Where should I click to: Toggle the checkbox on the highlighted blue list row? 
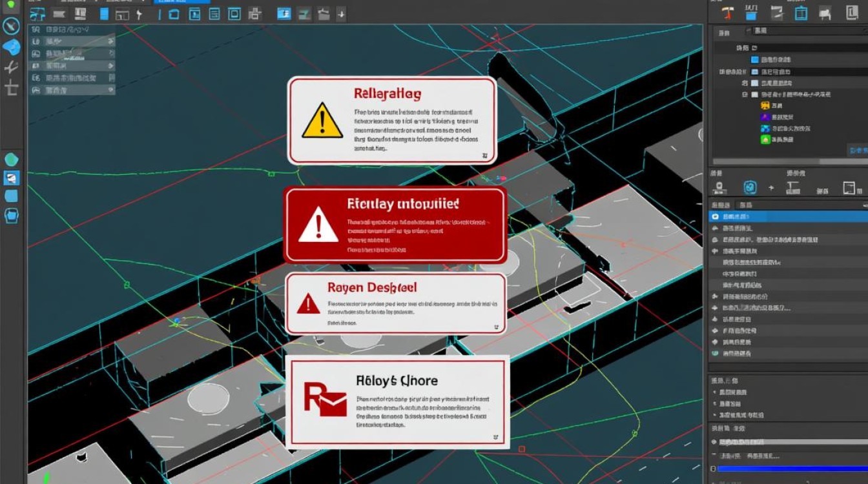[x=715, y=217]
